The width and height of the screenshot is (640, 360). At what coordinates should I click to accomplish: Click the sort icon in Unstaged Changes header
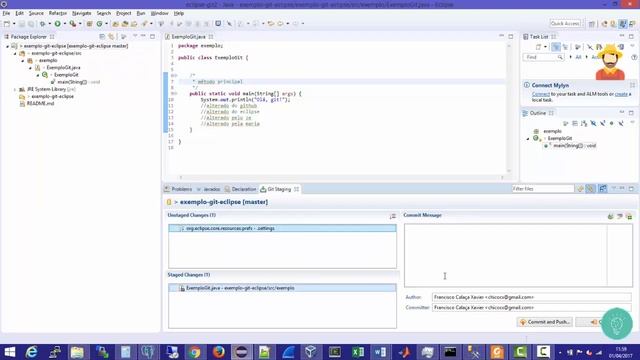point(393,216)
